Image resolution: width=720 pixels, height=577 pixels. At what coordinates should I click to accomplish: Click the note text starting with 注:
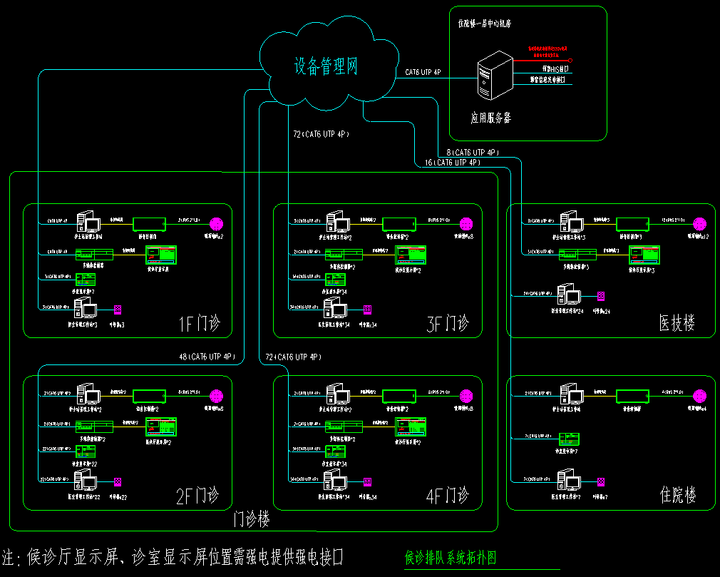click(x=173, y=557)
